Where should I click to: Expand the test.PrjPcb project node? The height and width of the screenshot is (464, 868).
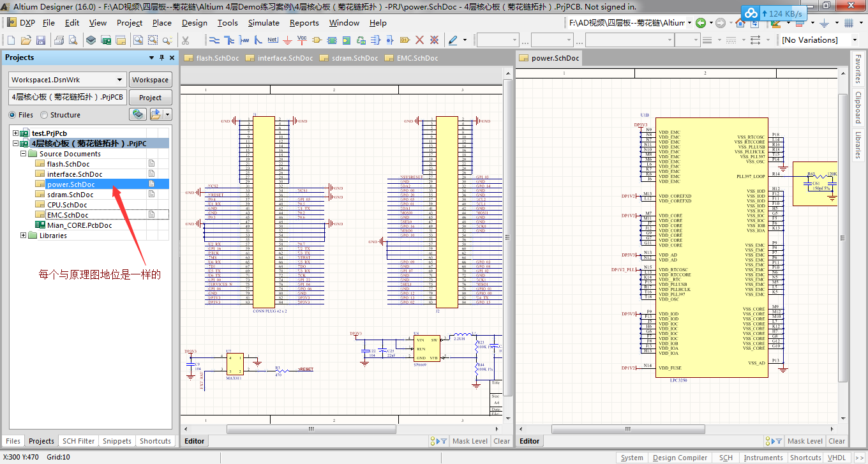pyautogui.click(x=15, y=133)
